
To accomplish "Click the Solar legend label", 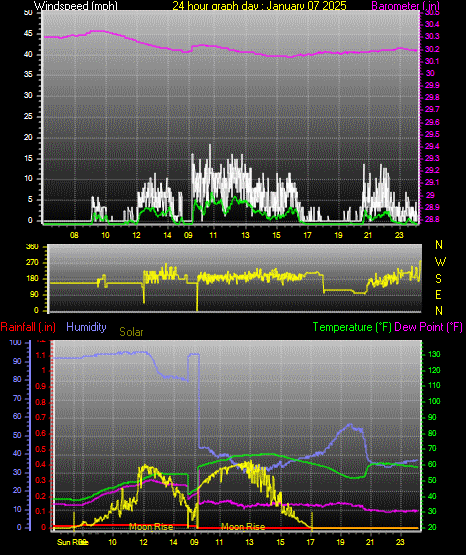I will pyautogui.click(x=131, y=332).
